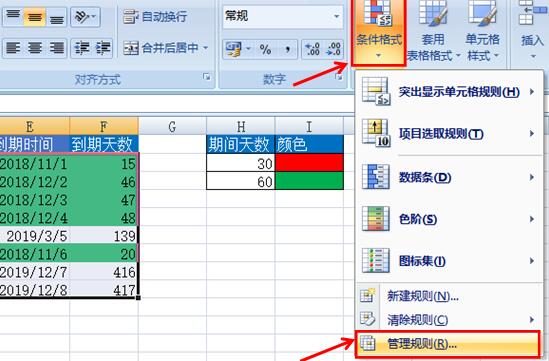The height and width of the screenshot is (361, 549).
Task: Select 管理规则(R) menu item
Action: pyautogui.click(x=448, y=344)
